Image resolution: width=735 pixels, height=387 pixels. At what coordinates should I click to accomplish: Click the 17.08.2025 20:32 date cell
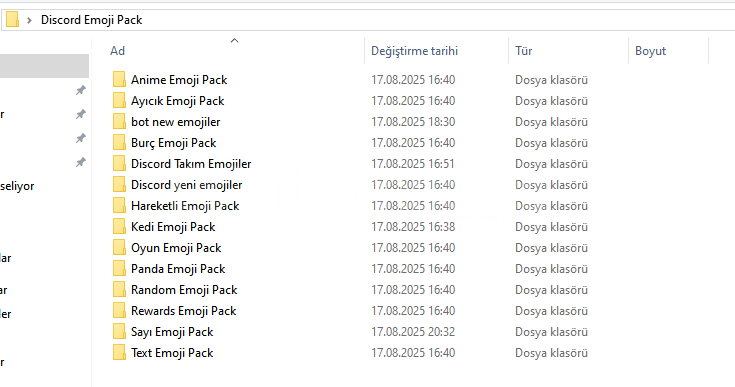click(413, 332)
